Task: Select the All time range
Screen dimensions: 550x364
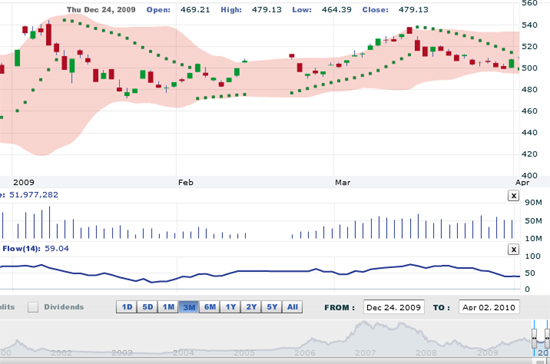Action: (293, 307)
